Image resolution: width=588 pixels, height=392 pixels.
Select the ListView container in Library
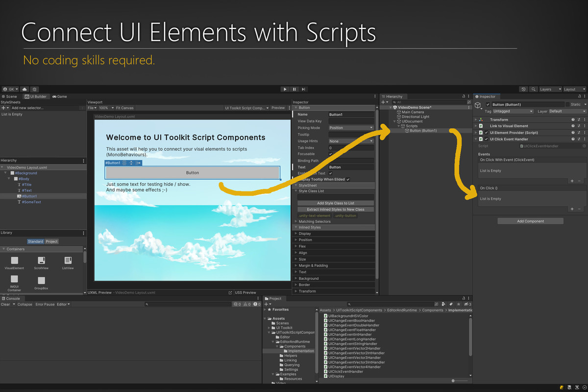(x=68, y=262)
